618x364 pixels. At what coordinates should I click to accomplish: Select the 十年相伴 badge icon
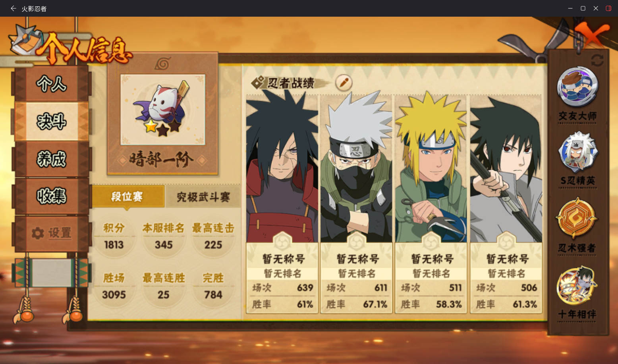click(577, 286)
